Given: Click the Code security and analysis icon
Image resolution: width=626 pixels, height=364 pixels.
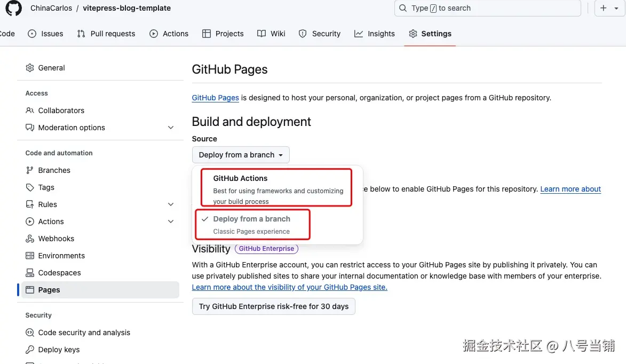Looking at the screenshot, I should click(30, 333).
